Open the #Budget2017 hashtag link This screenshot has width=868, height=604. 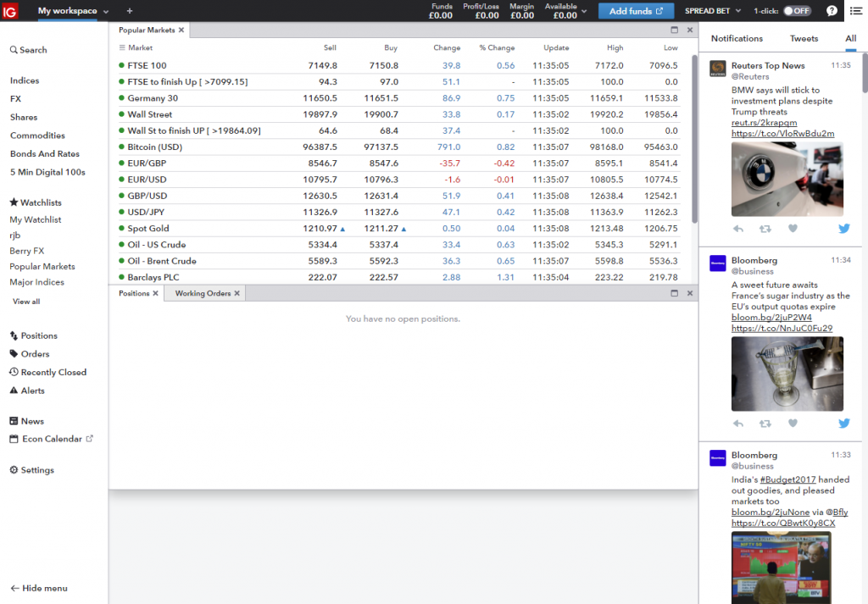tap(787, 479)
